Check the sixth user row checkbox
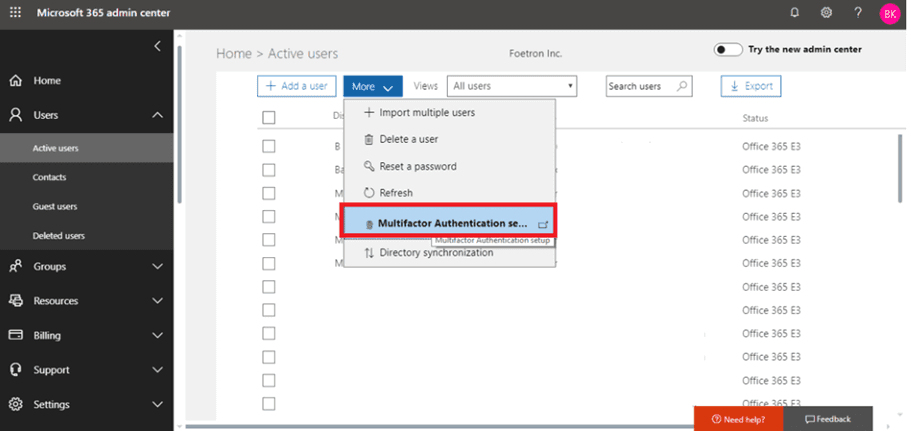The width and height of the screenshot is (908, 431). 269,263
